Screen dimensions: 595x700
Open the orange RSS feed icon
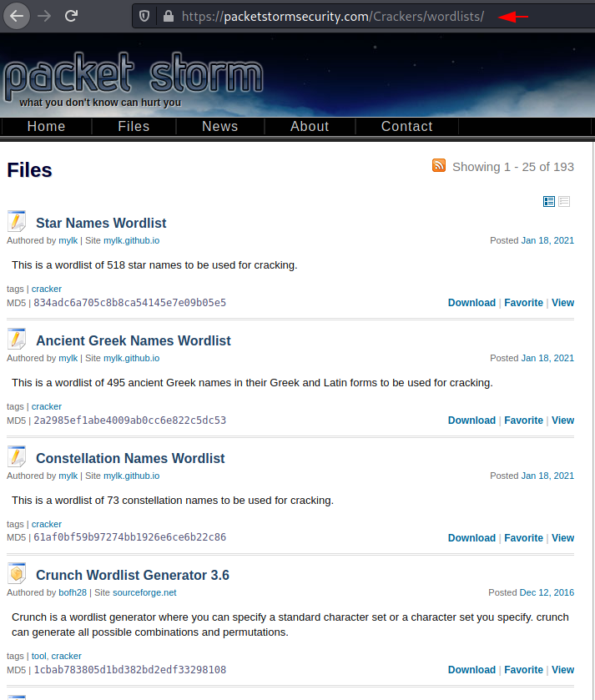click(x=439, y=165)
